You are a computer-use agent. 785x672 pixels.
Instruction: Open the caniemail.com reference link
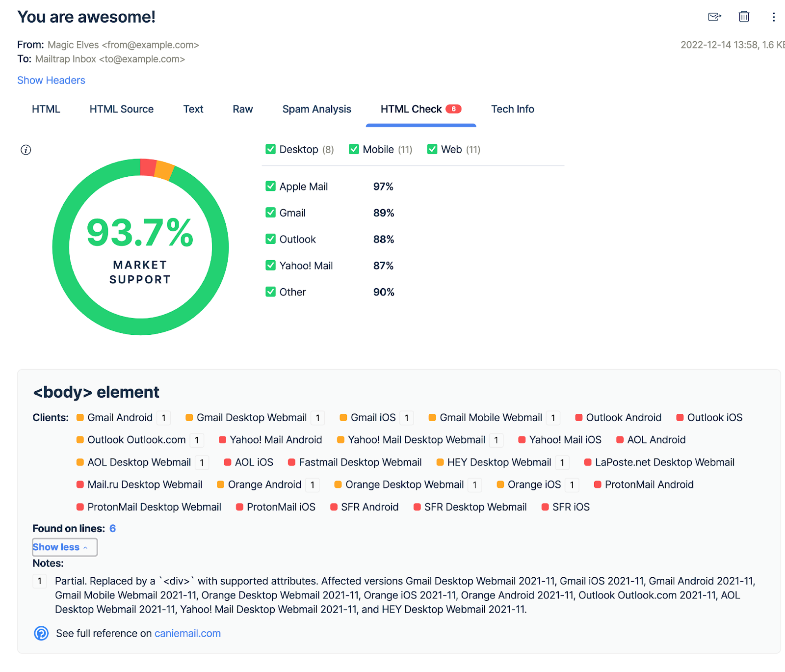187,634
